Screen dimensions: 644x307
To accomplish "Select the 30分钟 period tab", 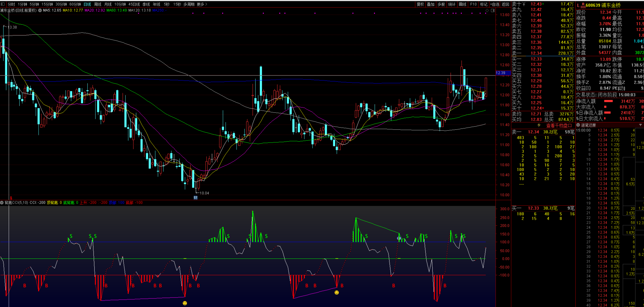I will tap(61, 4).
